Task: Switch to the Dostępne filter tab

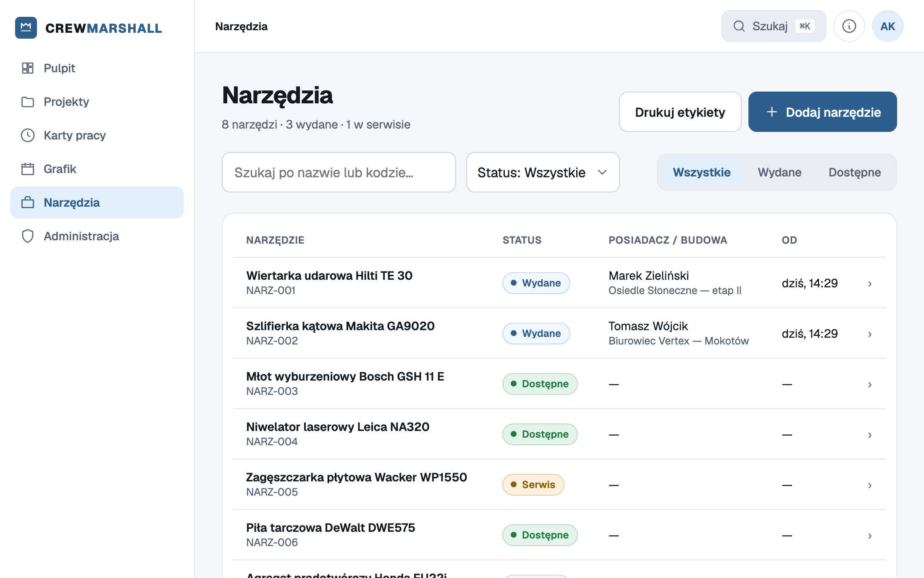Action: tap(855, 172)
